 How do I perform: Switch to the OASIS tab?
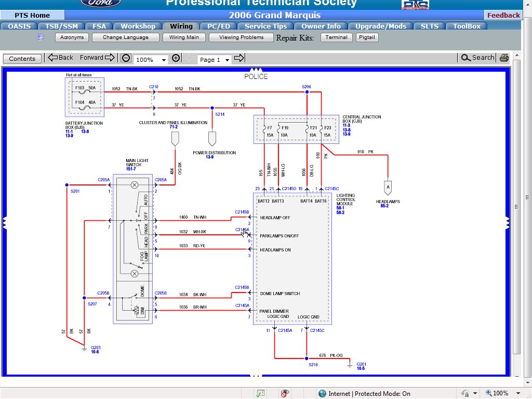[x=19, y=26]
